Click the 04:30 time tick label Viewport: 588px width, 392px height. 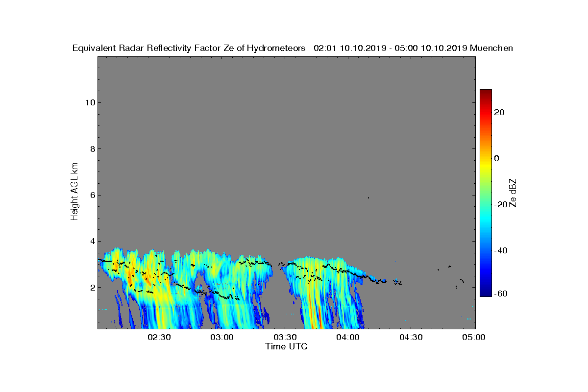point(411,338)
